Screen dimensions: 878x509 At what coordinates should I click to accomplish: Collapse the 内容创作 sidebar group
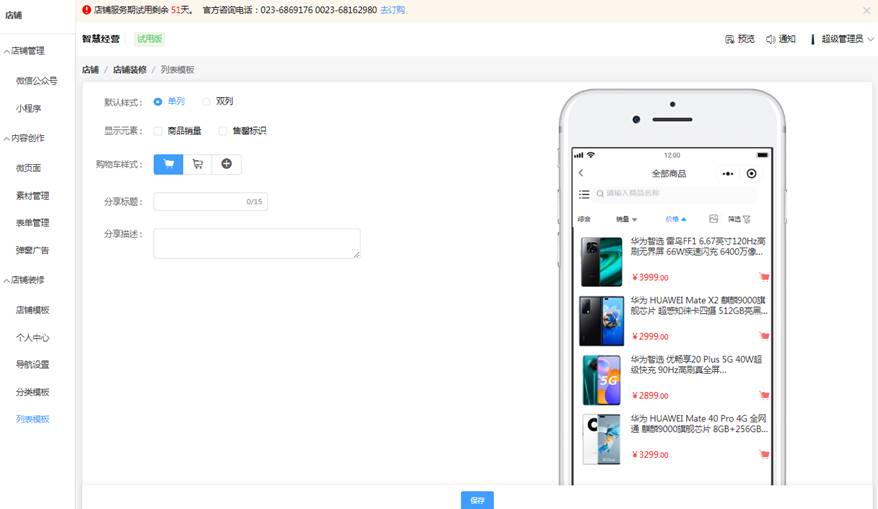pyautogui.click(x=7, y=138)
